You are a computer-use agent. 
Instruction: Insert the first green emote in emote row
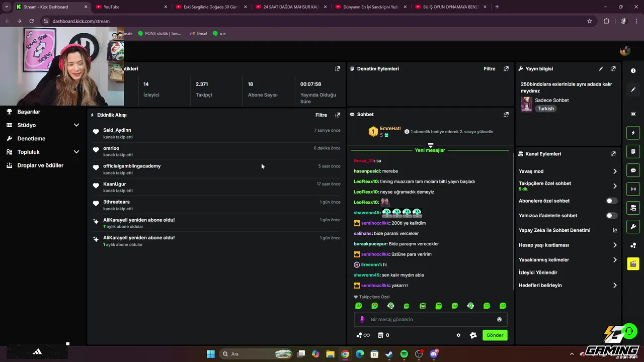pos(358,306)
